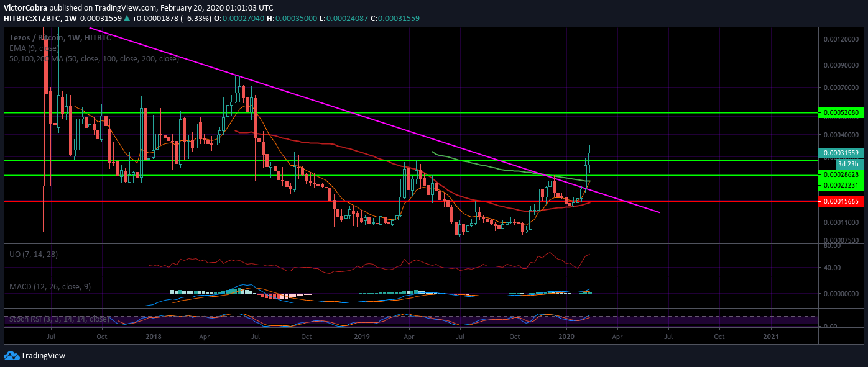Click the MACD (12, 26, close, 9) label

pos(51,286)
